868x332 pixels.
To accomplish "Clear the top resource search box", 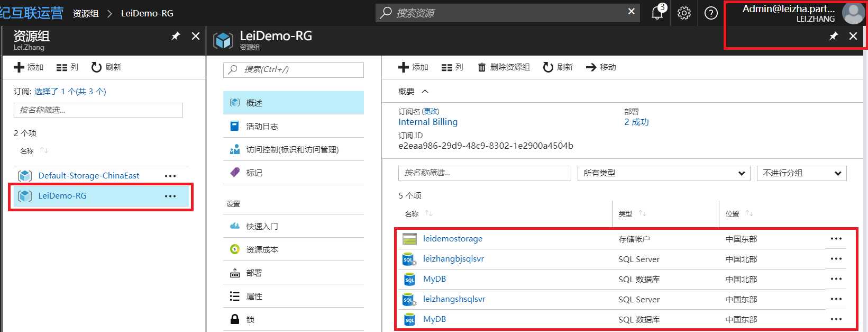I will coord(631,11).
